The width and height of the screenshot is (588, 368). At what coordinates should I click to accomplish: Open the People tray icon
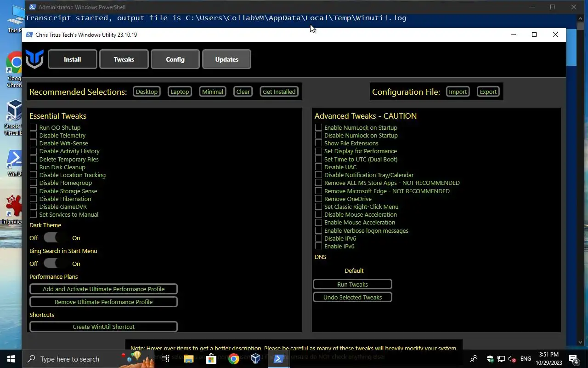(x=474, y=359)
